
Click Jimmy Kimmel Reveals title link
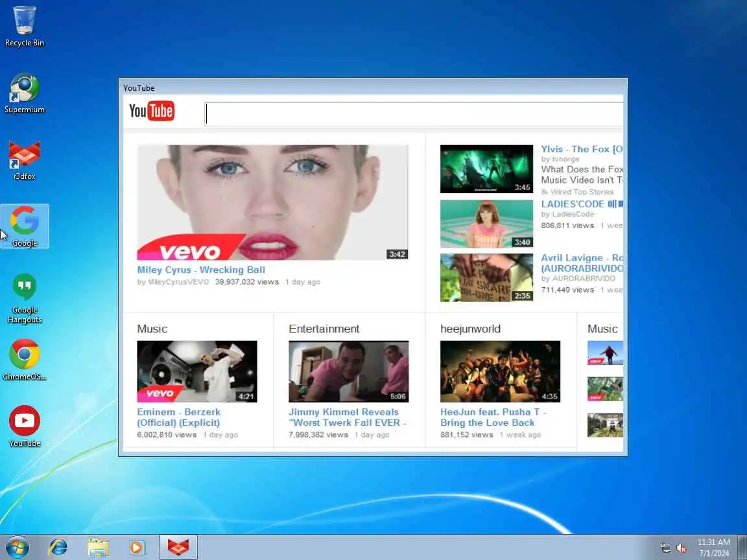(347, 417)
